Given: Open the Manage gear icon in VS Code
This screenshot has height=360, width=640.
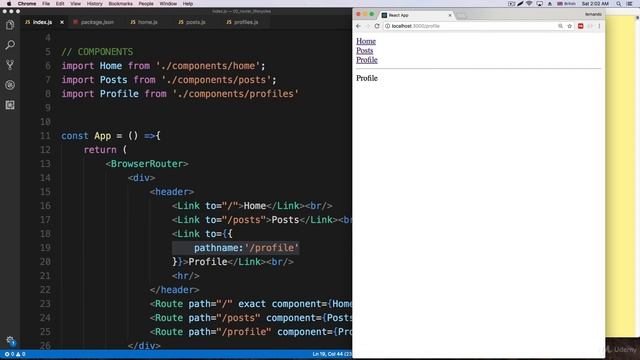Looking at the screenshot, I should tap(10, 340).
